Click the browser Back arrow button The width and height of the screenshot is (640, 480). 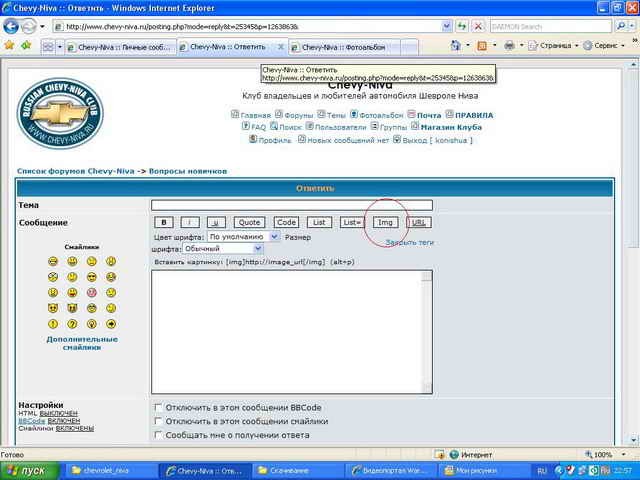click(x=15, y=26)
